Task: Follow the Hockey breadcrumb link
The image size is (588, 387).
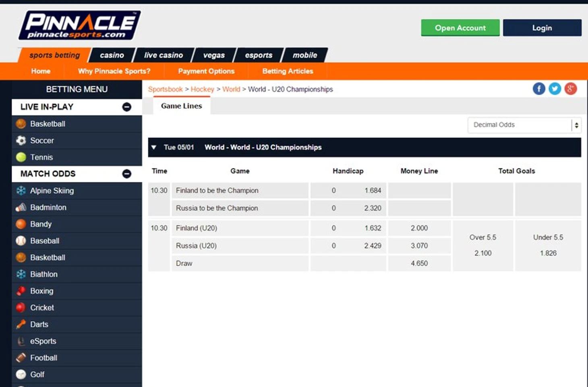Action: click(x=202, y=89)
